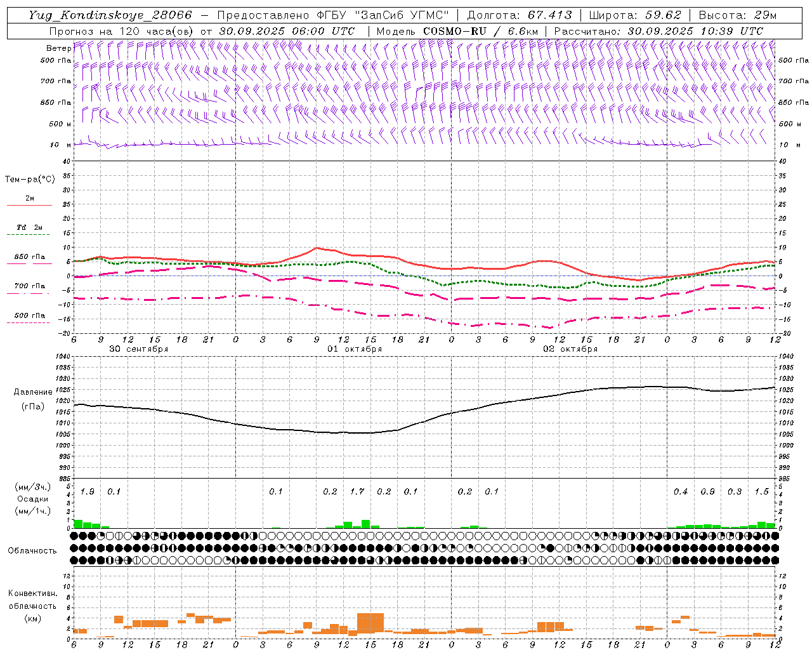Click the 500 гПа entry in temperature legend
The image size is (812, 650).
click(30, 315)
